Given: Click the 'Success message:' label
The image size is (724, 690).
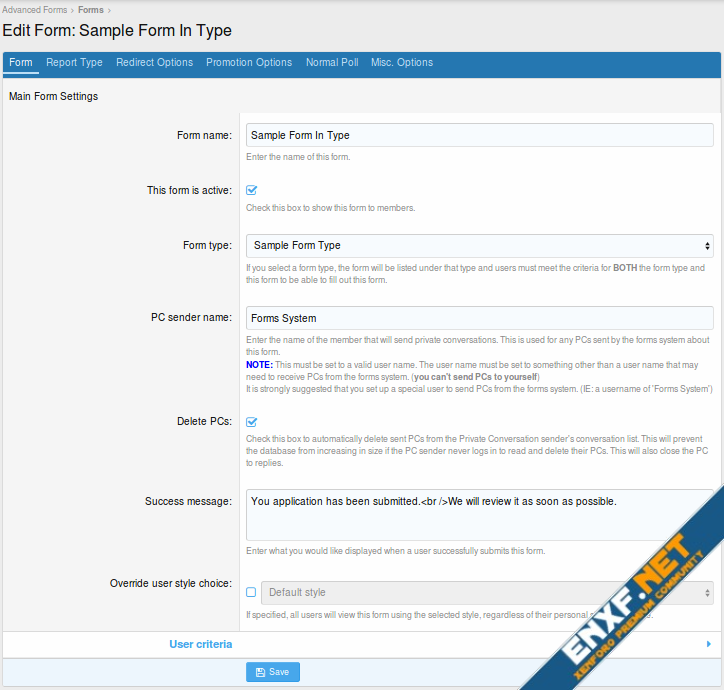Looking at the screenshot, I should pyautogui.click(x=188, y=501).
